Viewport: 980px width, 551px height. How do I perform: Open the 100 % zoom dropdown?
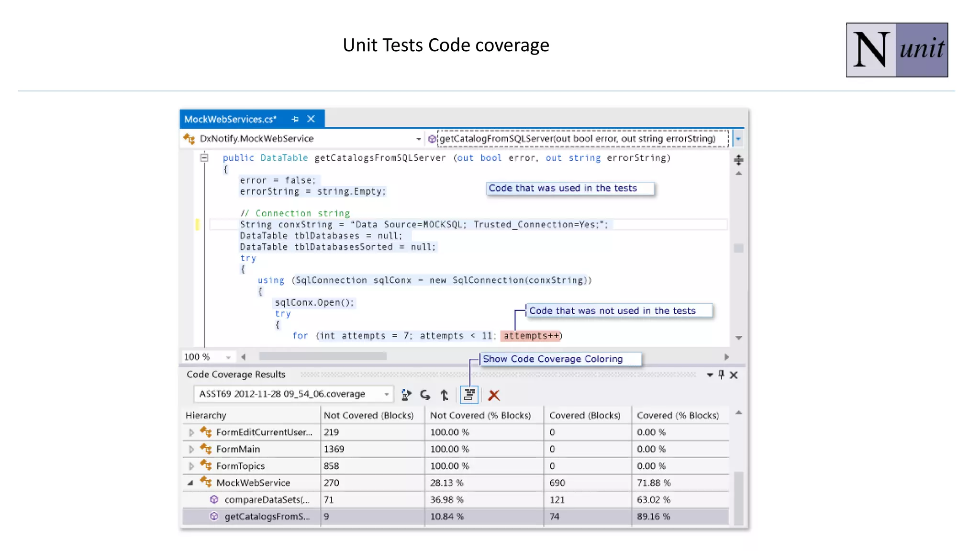[x=228, y=357]
